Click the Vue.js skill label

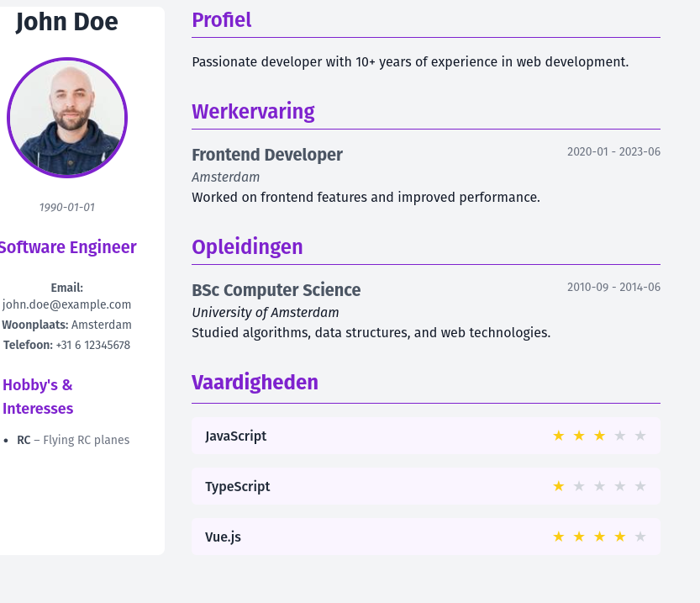tap(223, 537)
